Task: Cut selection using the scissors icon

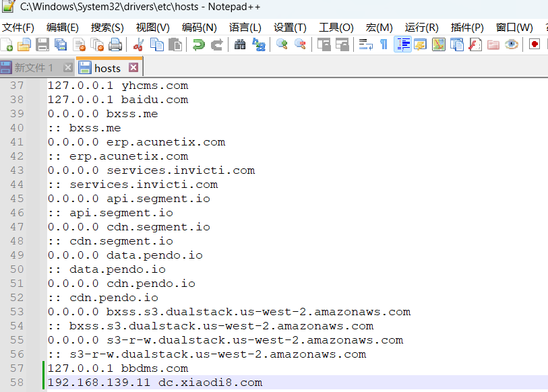Action: pos(138,44)
